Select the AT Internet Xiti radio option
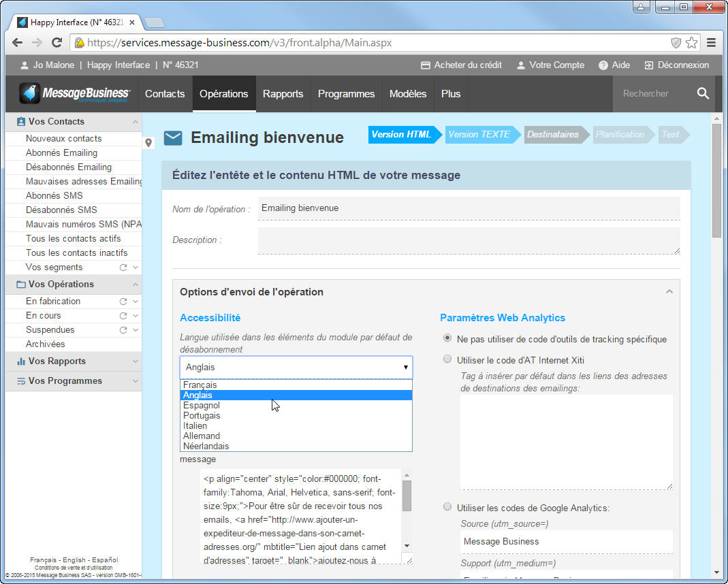This screenshot has height=584, width=728. tap(447, 359)
